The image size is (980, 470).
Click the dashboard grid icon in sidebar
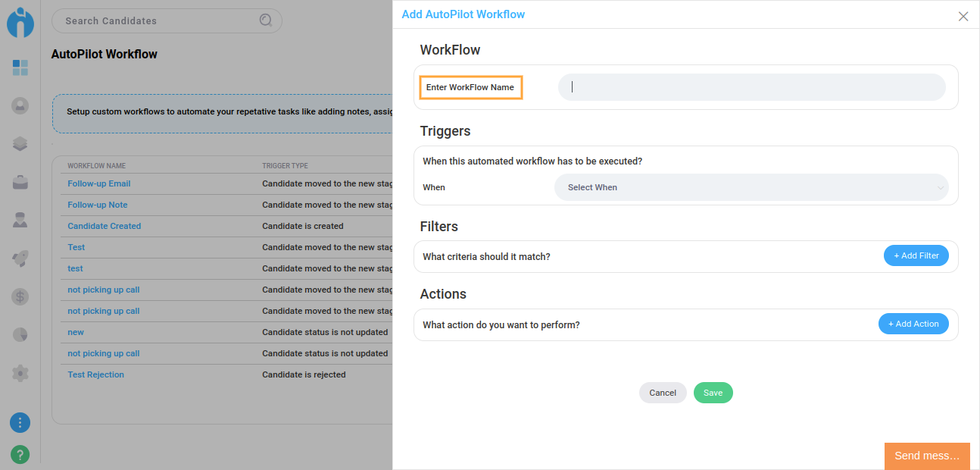coord(20,67)
